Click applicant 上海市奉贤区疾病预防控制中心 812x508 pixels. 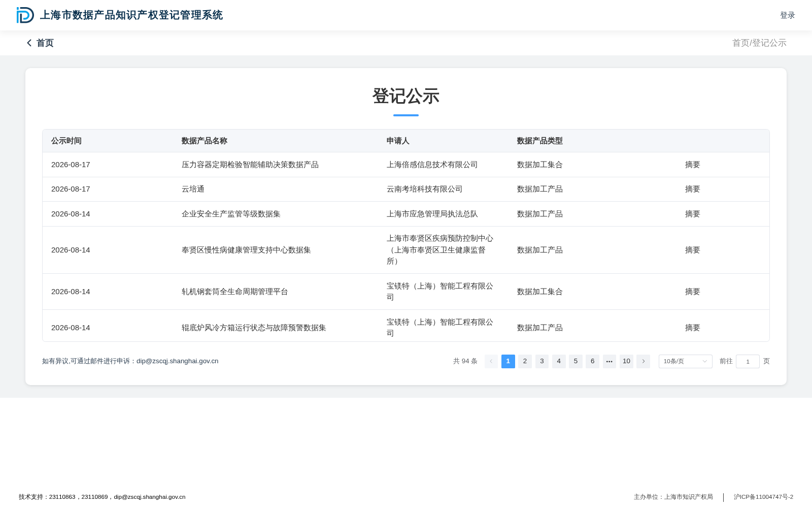[440, 250]
